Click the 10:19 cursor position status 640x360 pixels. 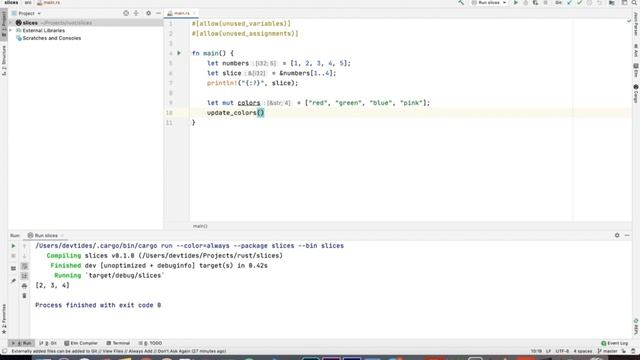pos(536,351)
